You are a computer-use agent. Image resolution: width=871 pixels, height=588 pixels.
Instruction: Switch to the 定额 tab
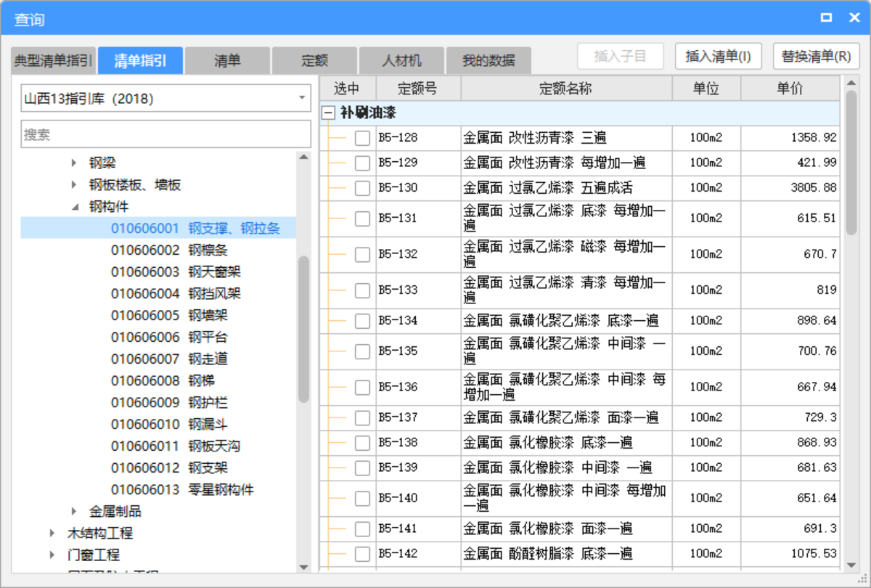[314, 61]
